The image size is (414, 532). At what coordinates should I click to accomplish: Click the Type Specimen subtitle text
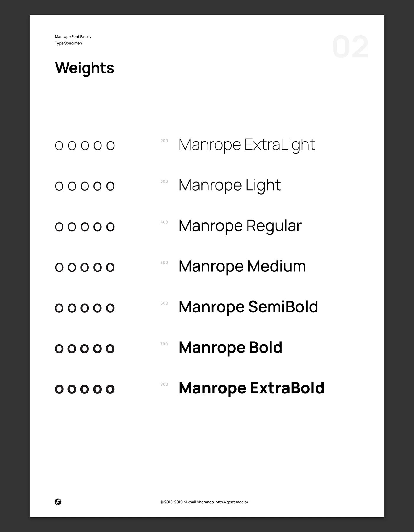pos(68,43)
